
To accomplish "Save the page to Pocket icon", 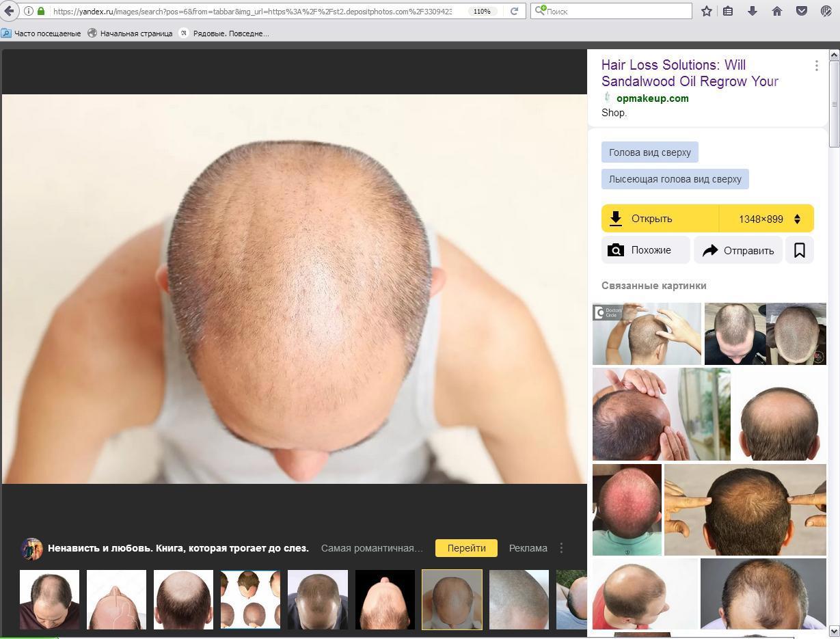I will tap(802, 11).
